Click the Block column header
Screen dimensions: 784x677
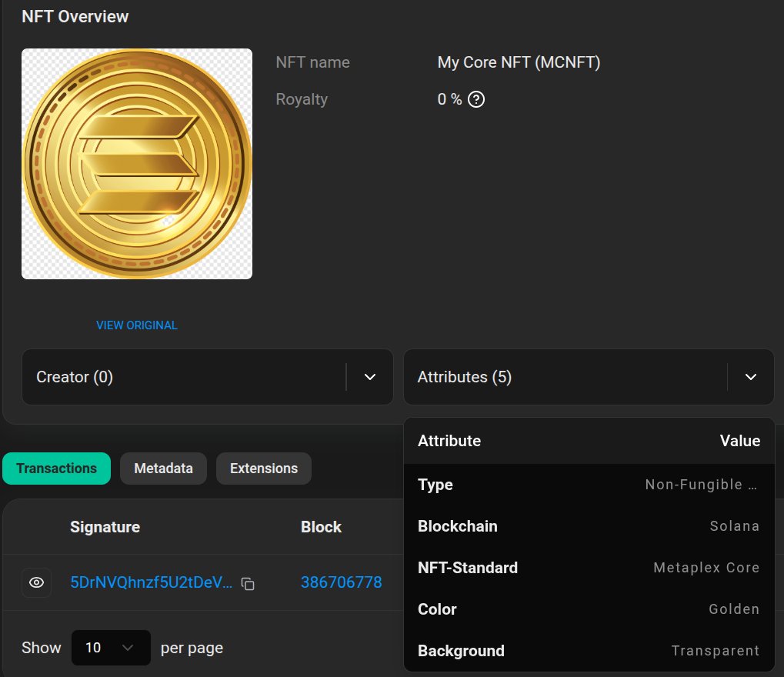[x=321, y=527]
